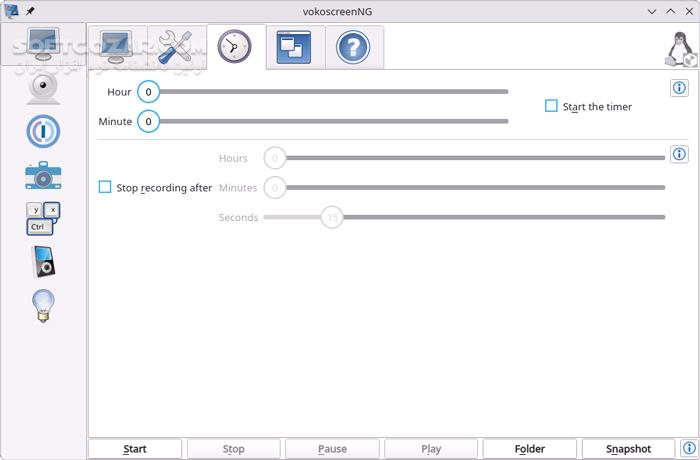Click the Hour label text
The height and width of the screenshot is (460, 700).
119,92
